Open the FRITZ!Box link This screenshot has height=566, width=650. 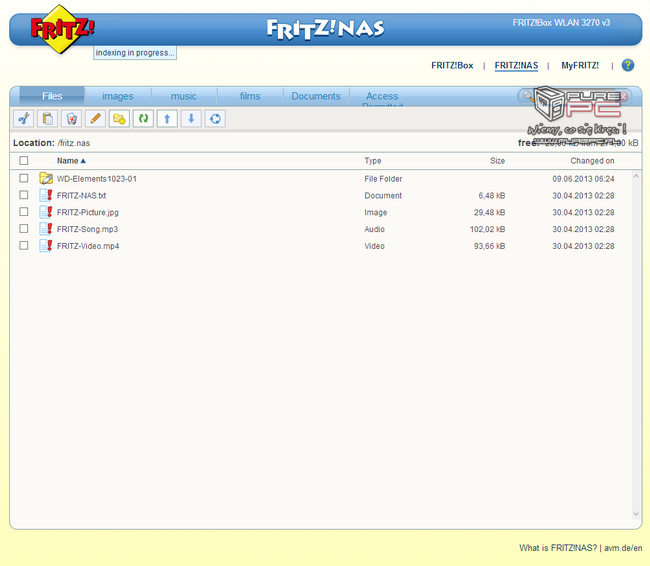(x=452, y=66)
